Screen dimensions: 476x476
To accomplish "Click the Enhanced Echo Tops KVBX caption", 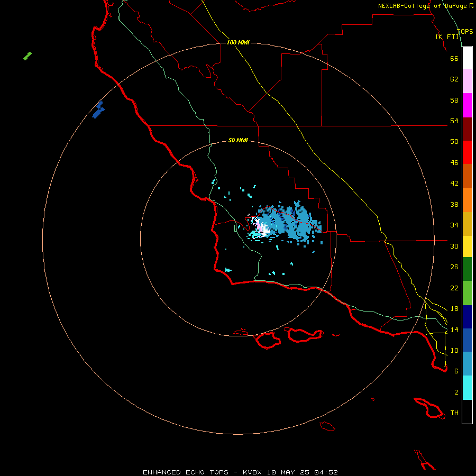I will coord(240,472).
